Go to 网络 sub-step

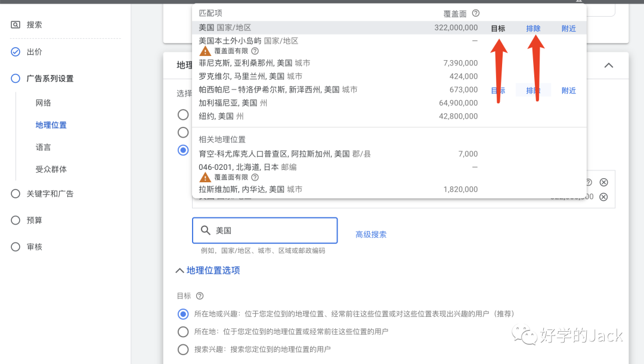[x=43, y=102]
